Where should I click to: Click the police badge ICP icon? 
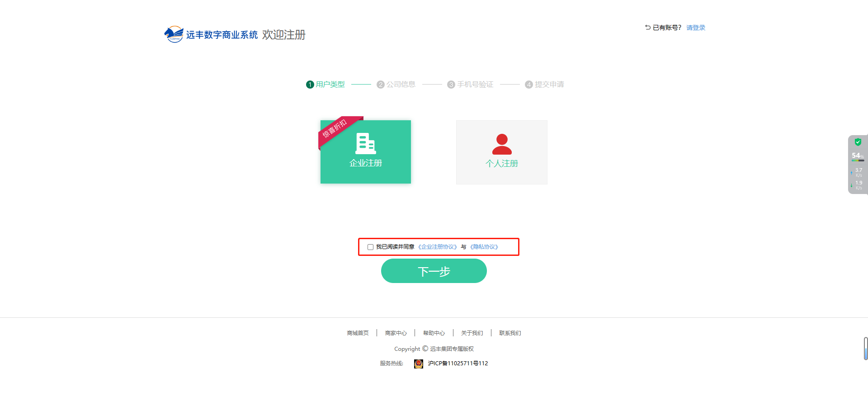[419, 363]
